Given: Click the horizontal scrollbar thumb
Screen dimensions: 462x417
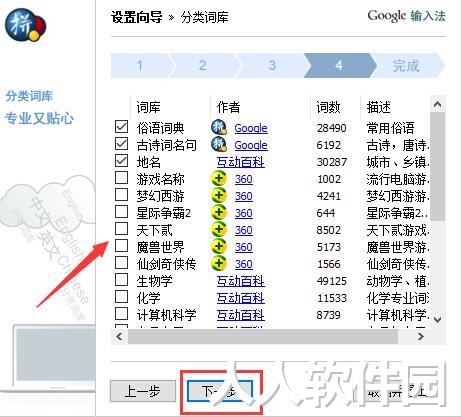Looking at the screenshot, I should pos(263,337).
